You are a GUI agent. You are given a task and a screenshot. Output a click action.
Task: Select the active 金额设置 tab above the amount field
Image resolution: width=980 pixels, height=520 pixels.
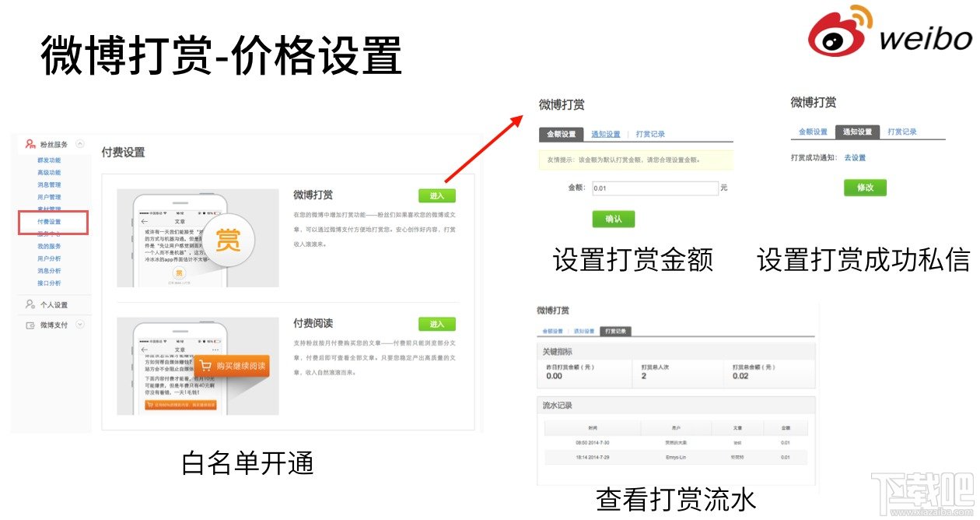(561, 134)
